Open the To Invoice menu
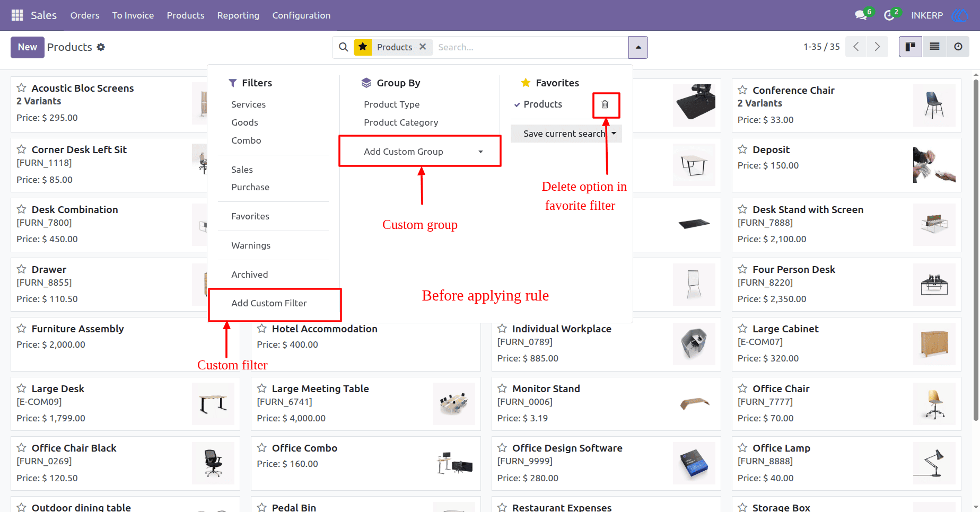 [133, 15]
